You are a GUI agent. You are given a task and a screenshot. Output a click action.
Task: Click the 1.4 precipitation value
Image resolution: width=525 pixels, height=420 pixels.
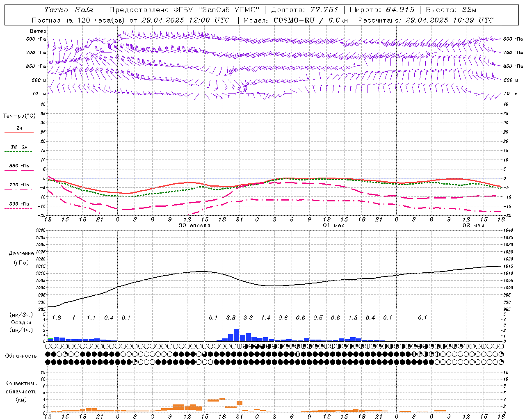tap(266, 317)
